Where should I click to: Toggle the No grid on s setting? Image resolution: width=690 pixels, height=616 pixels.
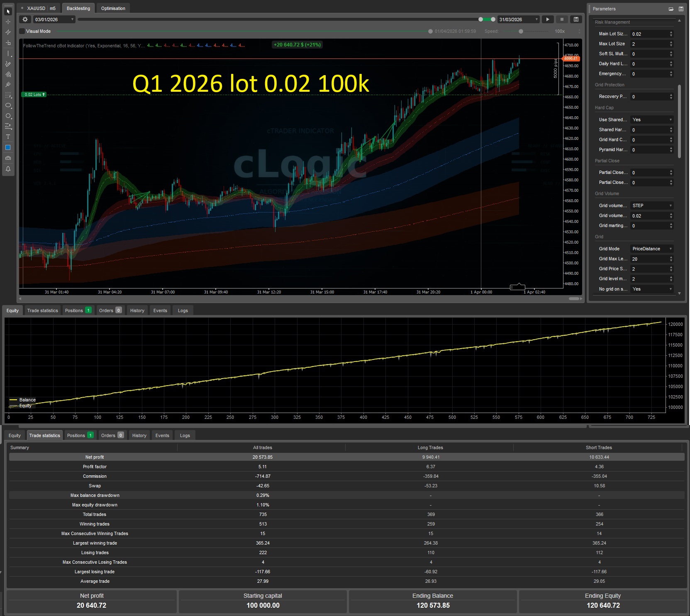pos(651,289)
